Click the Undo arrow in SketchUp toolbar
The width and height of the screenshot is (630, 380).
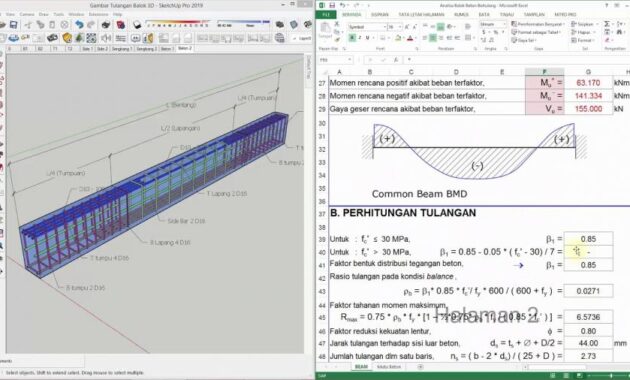pos(79,25)
